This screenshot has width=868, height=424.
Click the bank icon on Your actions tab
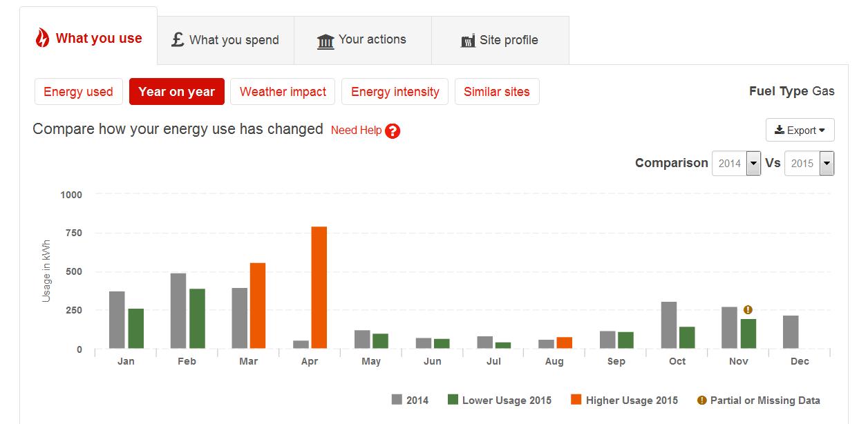326,39
